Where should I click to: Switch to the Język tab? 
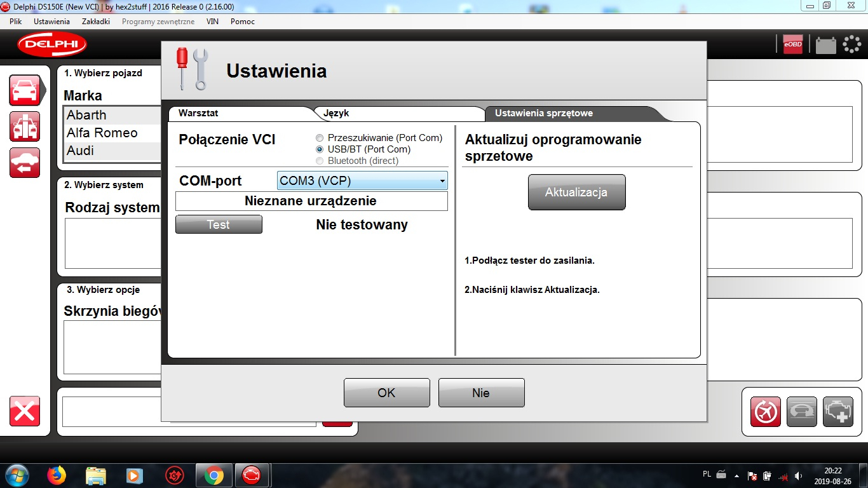(x=400, y=113)
